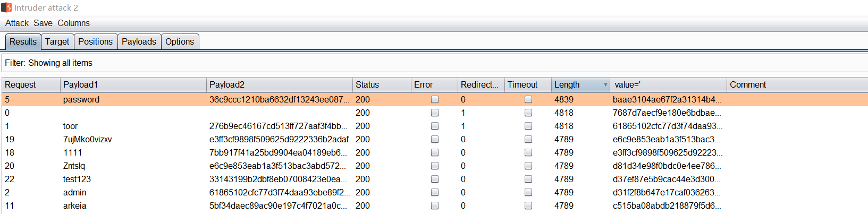Switch to the Target tab
Screen dimensions: 868x214
point(57,41)
